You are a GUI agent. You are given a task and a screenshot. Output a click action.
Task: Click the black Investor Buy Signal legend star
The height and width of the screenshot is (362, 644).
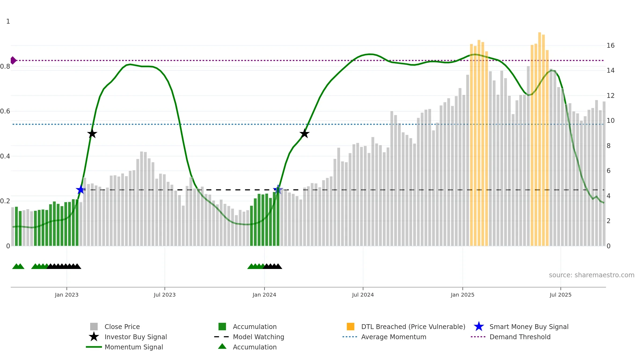pos(94,337)
